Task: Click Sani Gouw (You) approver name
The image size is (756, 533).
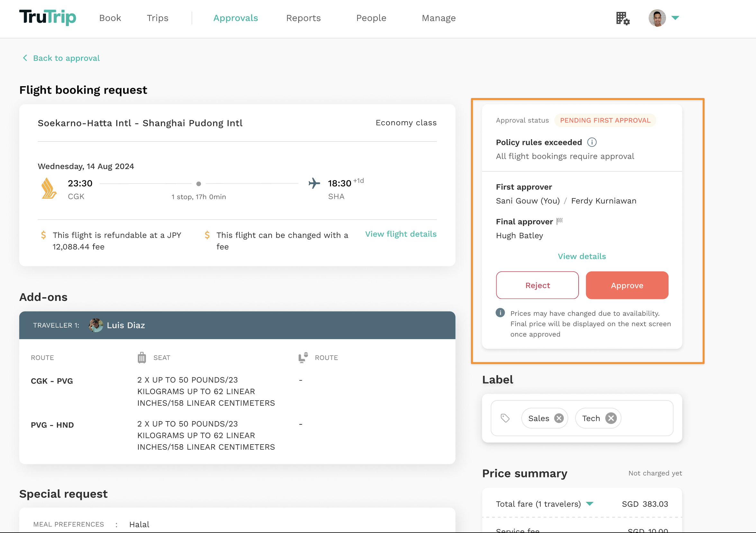Action: [x=528, y=201]
